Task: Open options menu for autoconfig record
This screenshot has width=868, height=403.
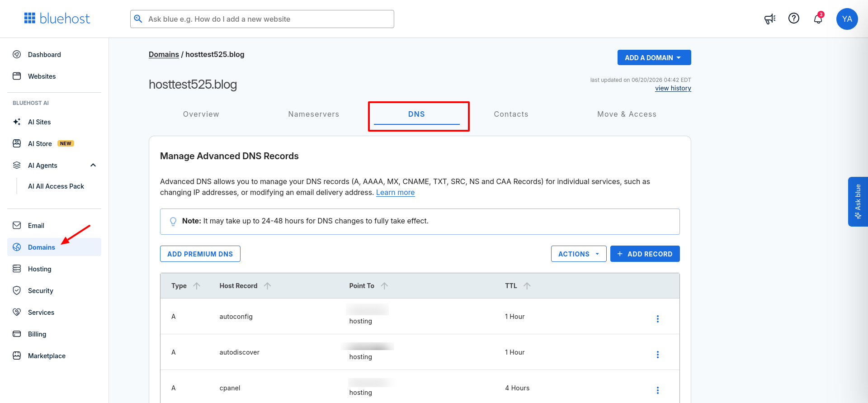Action: tap(658, 319)
